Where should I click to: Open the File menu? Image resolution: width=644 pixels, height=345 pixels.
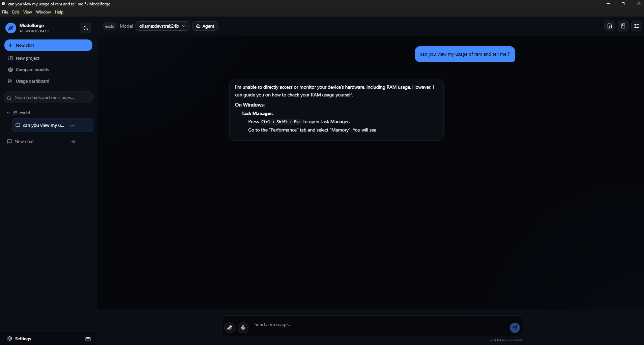[x=5, y=12]
